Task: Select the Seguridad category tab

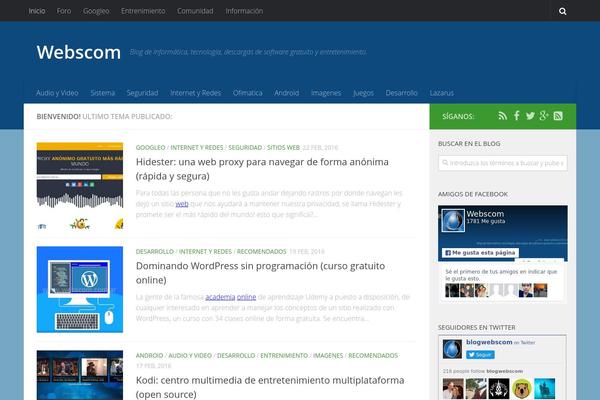Action: pyautogui.click(x=142, y=93)
